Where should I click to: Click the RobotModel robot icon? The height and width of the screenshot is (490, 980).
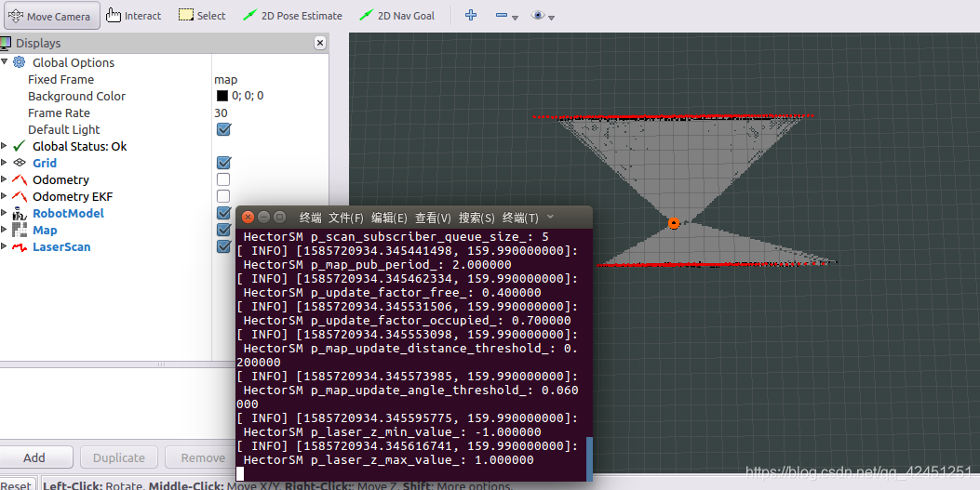point(20,214)
